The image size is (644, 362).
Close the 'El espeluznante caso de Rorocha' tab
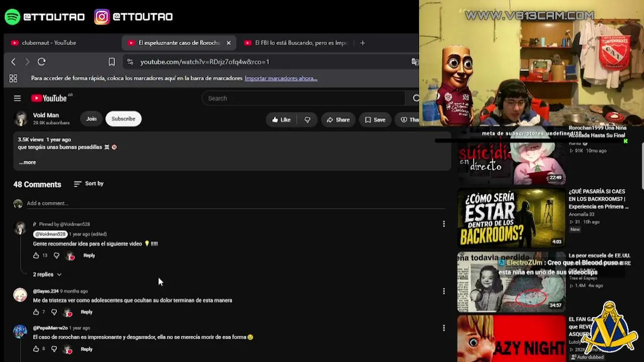point(228,43)
